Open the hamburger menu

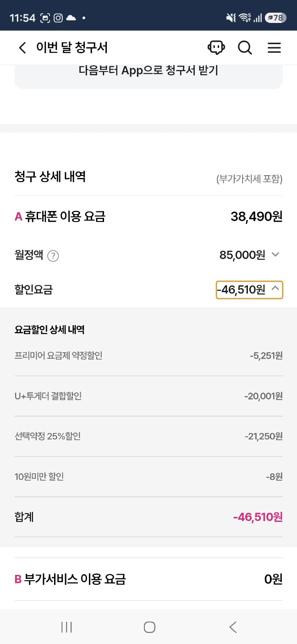(x=274, y=48)
